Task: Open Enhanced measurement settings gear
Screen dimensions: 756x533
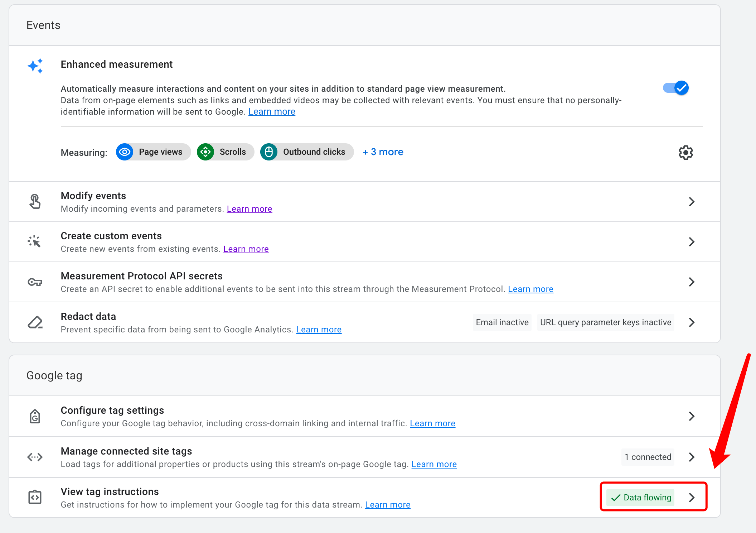Action: coord(685,153)
